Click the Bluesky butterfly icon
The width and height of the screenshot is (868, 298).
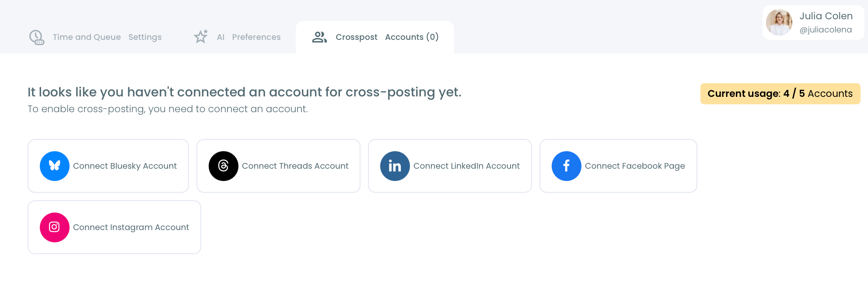pyautogui.click(x=54, y=166)
